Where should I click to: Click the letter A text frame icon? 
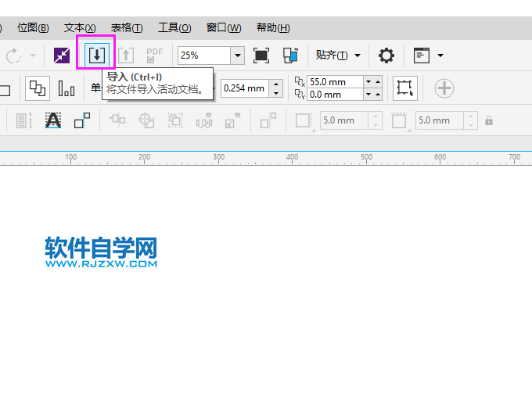(x=53, y=120)
